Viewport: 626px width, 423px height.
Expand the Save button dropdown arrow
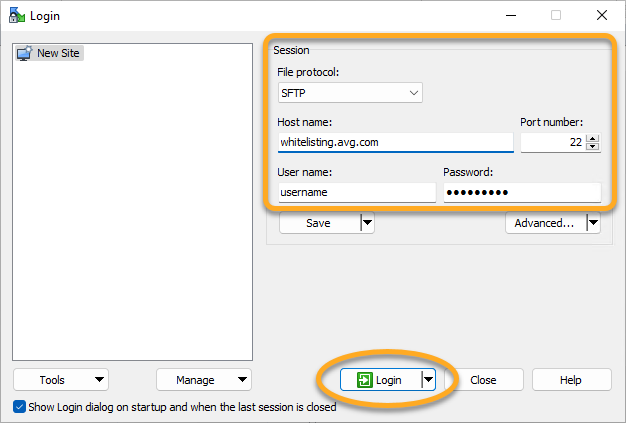(367, 223)
